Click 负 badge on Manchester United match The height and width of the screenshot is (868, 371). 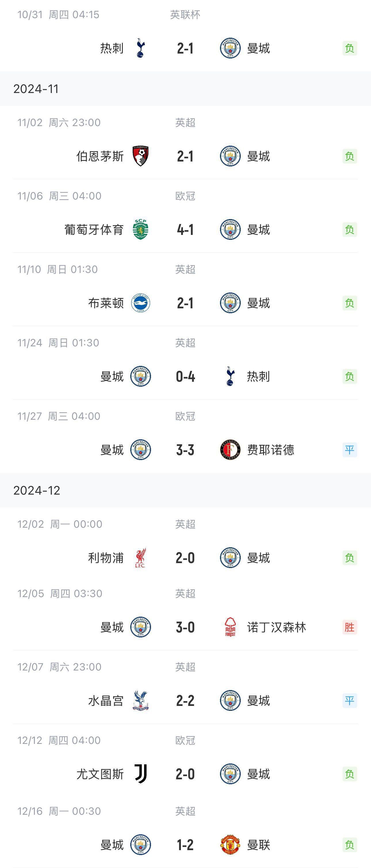coord(349,845)
